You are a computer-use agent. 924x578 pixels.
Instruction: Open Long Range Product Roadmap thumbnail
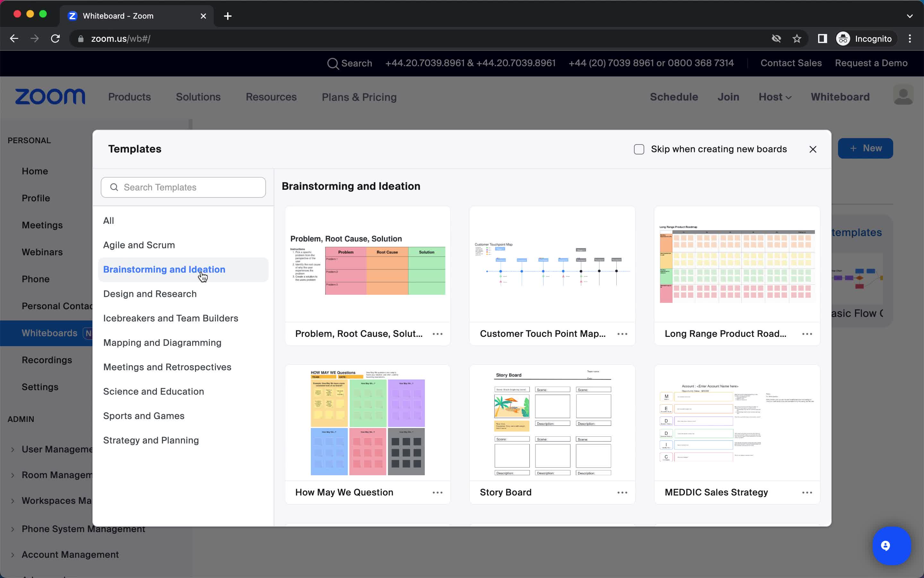tap(737, 265)
